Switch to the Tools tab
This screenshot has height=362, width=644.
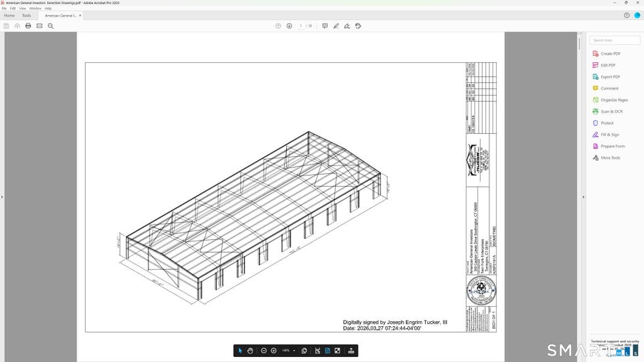[26, 16]
